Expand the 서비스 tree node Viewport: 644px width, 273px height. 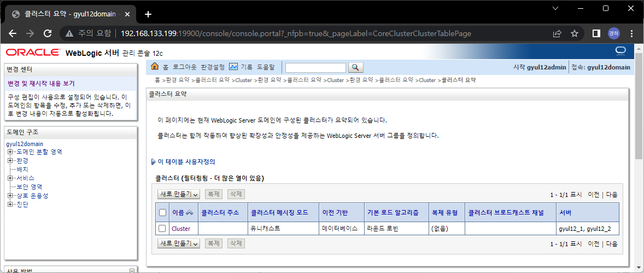(x=10, y=178)
